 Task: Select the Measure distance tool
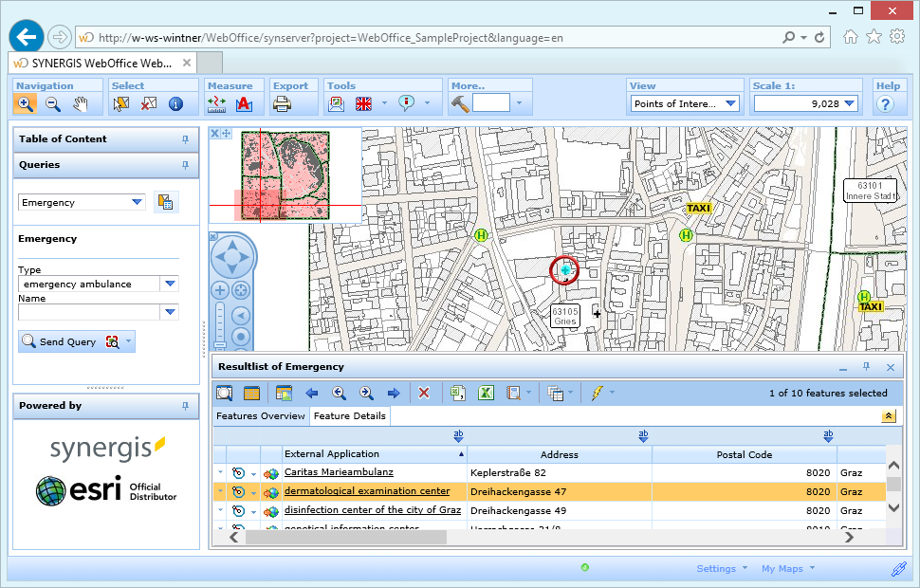(x=218, y=104)
